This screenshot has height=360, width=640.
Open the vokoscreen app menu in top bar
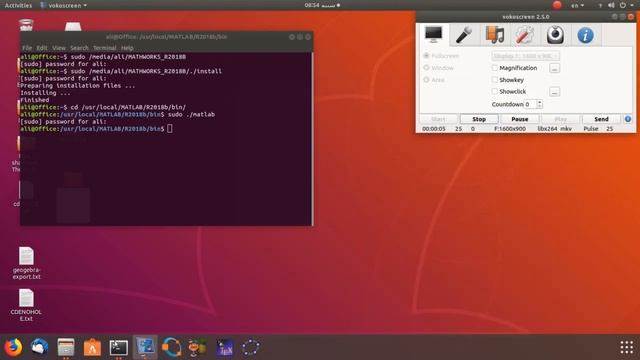click(x=63, y=5)
